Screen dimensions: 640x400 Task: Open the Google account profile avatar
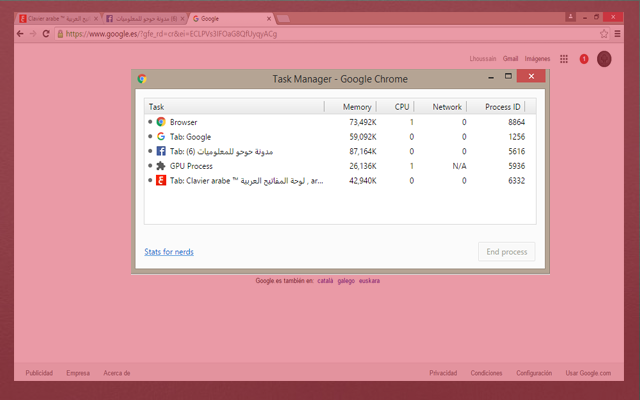tap(604, 59)
